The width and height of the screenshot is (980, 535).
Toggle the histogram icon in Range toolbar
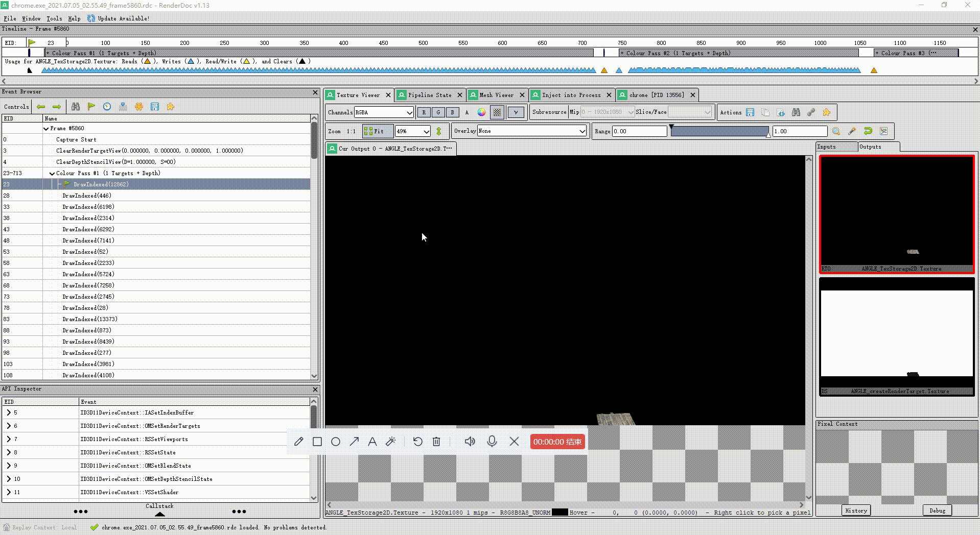[883, 131]
